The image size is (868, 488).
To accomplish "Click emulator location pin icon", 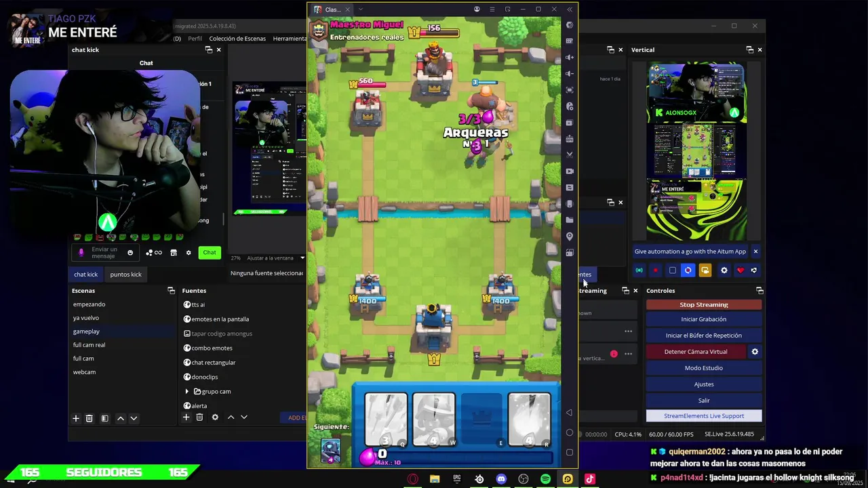I will 570,237.
